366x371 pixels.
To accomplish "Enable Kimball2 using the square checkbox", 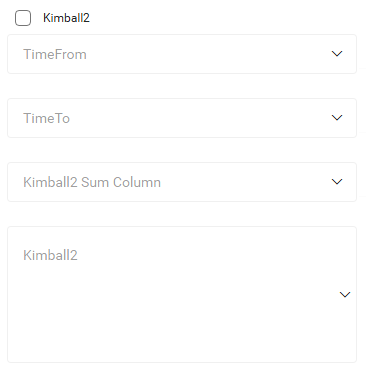I will (x=23, y=18).
